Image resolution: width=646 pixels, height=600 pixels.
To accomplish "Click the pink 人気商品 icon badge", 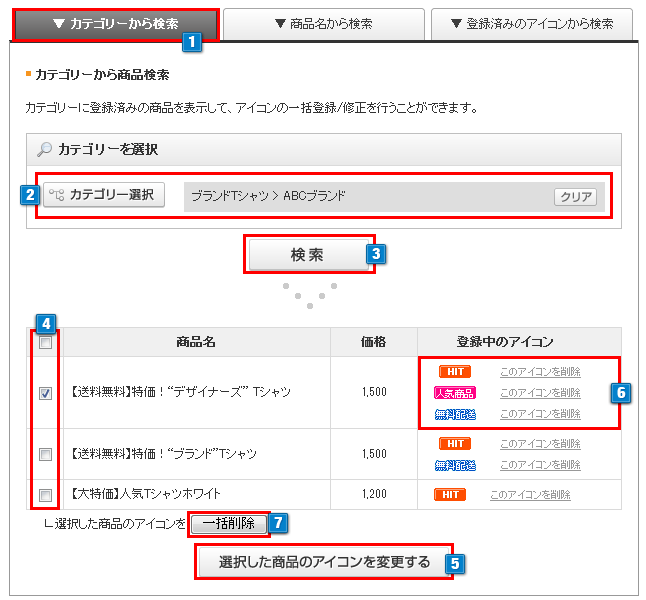I will tap(455, 393).
